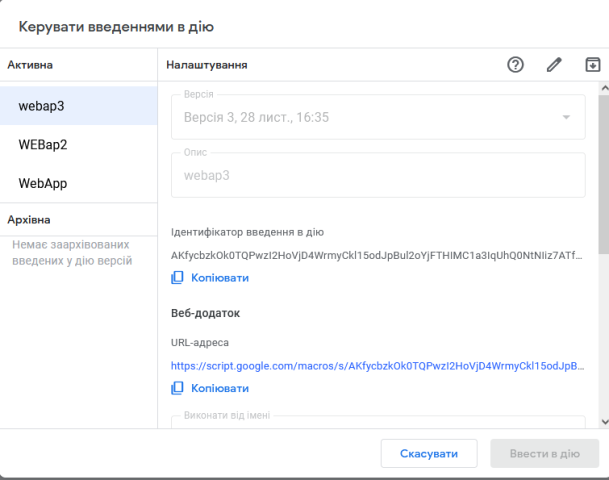Click the archive deployment icon
This screenshot has width=609, height=480.
592,65
